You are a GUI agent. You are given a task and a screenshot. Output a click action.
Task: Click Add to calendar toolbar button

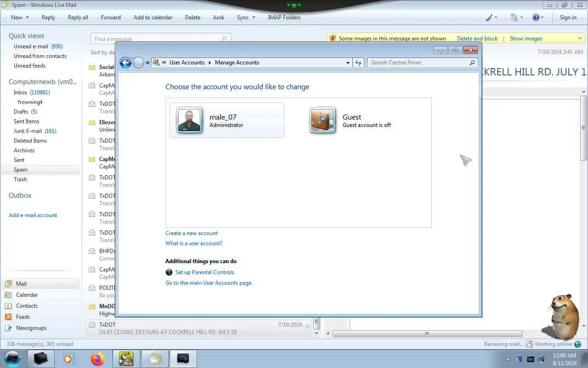click(x=153, y=17)
